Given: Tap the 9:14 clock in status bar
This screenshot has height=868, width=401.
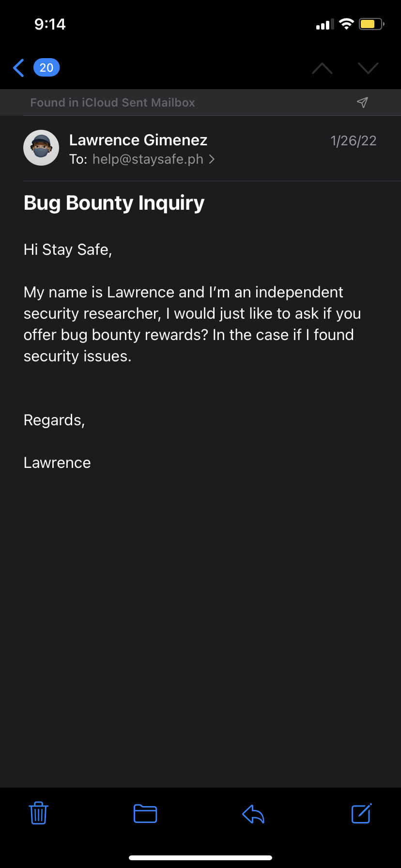Looking at the screenshot, I should click(x=50, y=24).
